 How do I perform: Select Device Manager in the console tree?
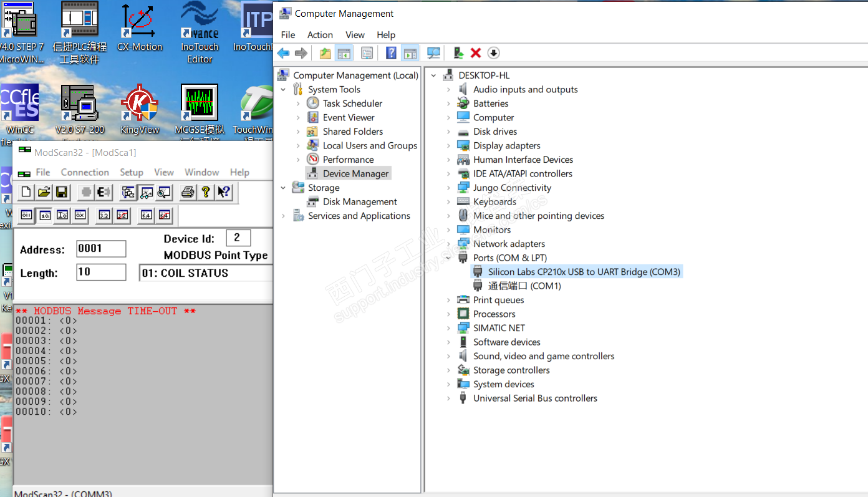[x=355, y=173]
